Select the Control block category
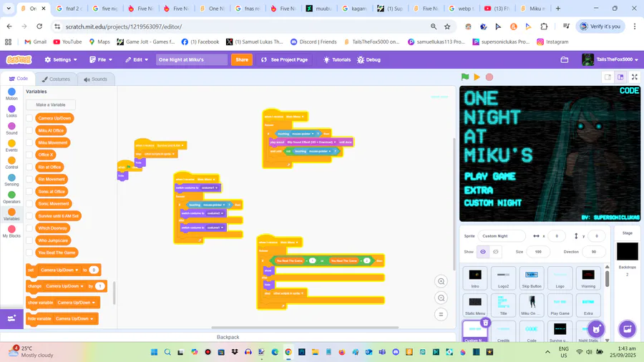The height and width of the screenshot is (362, 644). point(11,163)
